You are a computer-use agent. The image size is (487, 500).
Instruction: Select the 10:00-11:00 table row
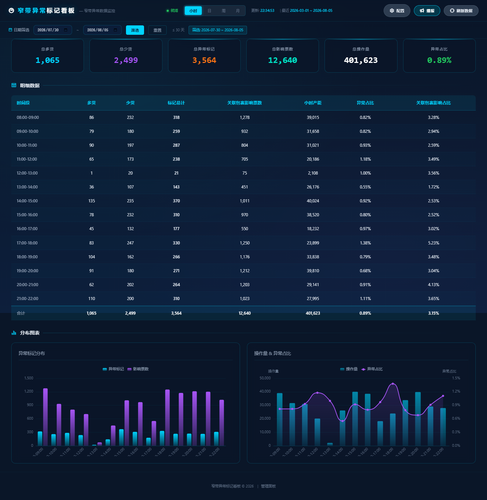coord(243,145)
